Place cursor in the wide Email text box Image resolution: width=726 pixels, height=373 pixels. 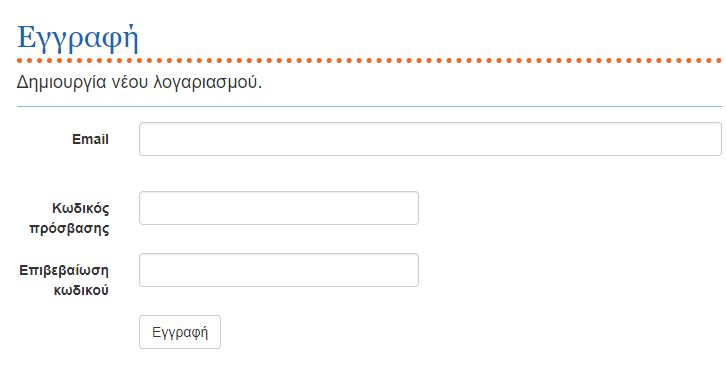point(430,139)
